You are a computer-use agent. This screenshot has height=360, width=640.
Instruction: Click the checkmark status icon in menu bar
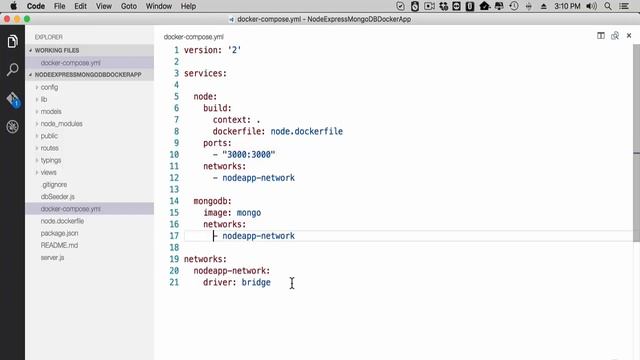[x=400, y=6]
